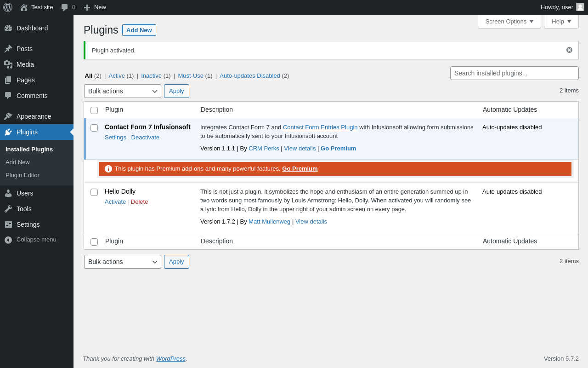Click the Tools wrench icon

click(x=8, y=209)
